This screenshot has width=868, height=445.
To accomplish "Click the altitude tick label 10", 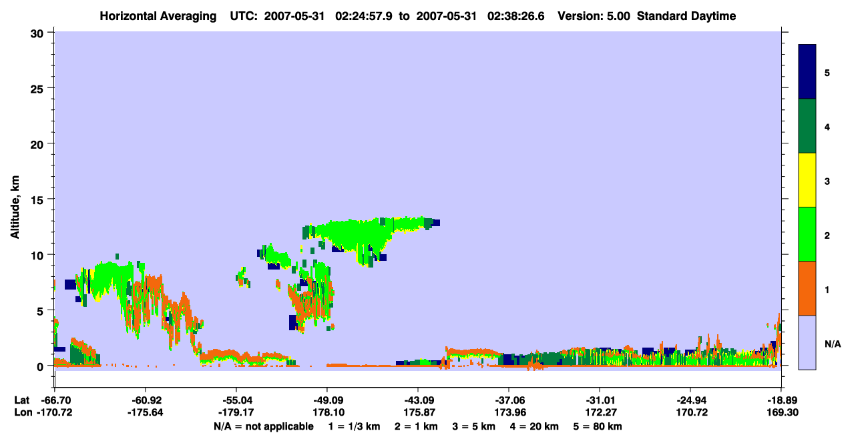I will tap(39, 255).
